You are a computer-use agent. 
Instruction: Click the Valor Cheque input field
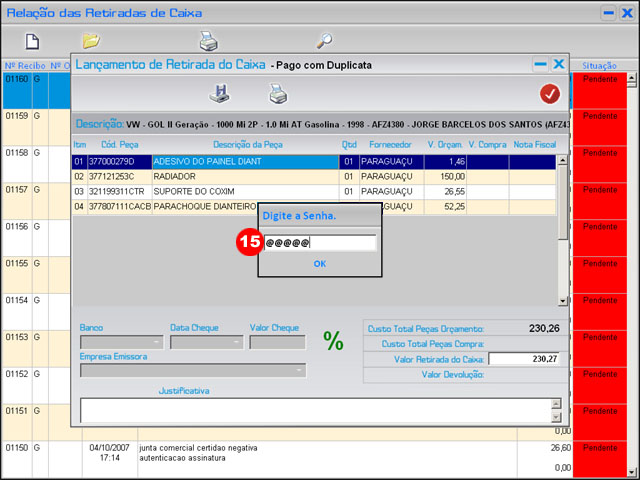click(277, 342)
